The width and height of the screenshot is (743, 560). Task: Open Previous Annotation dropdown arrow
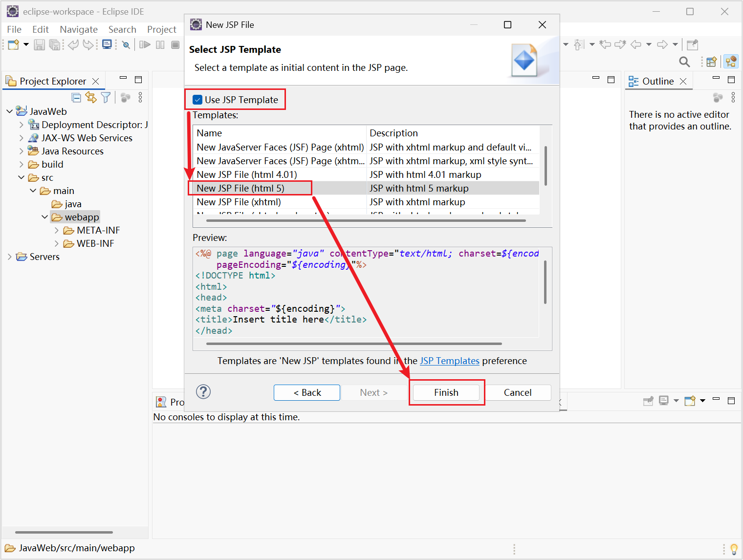592,45
